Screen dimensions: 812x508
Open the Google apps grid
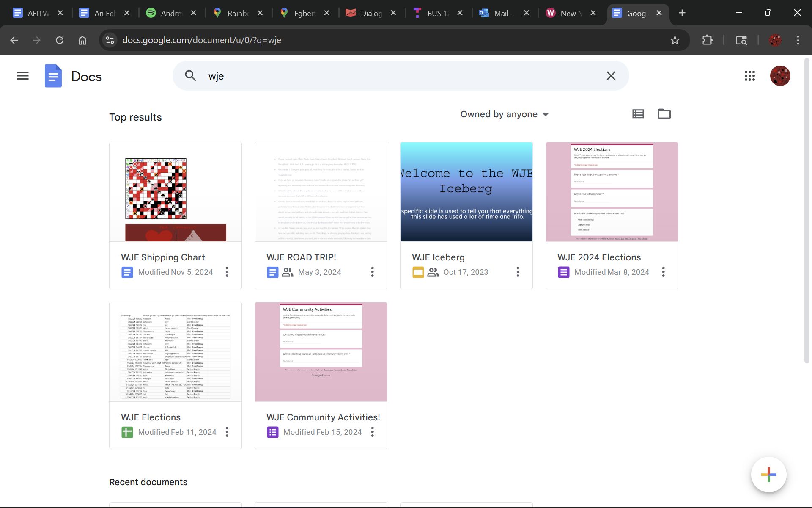pos(749,76)
